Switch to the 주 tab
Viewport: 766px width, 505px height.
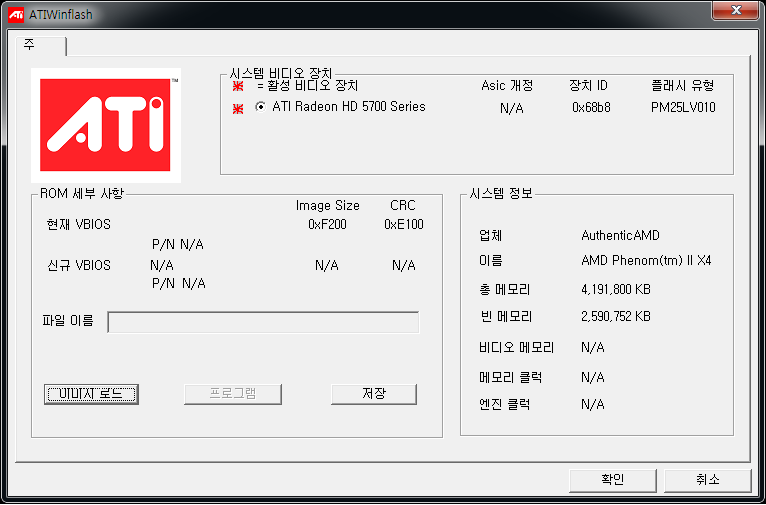click(41, 45)
